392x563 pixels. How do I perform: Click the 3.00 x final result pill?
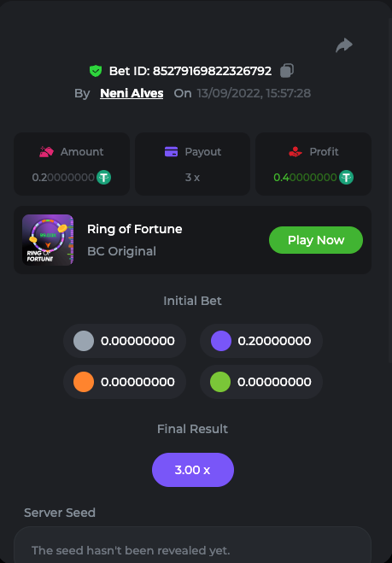[x=193, y=470]
